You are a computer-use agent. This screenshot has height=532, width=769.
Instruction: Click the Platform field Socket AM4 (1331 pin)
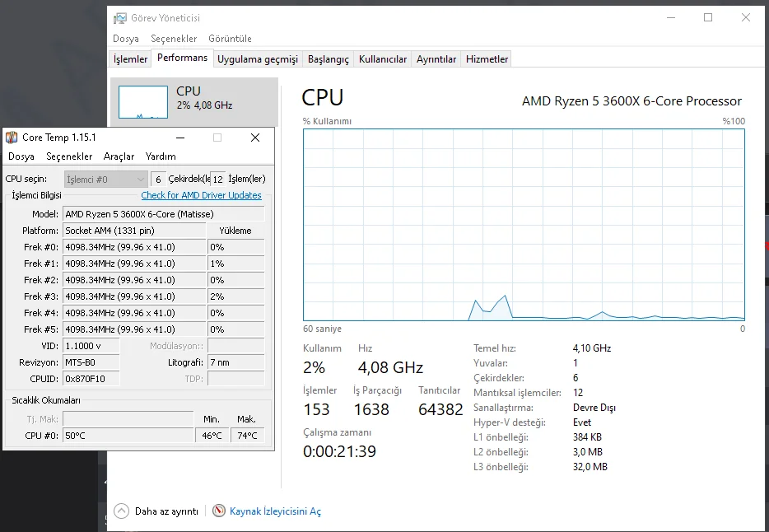click(x=134, y=231)
